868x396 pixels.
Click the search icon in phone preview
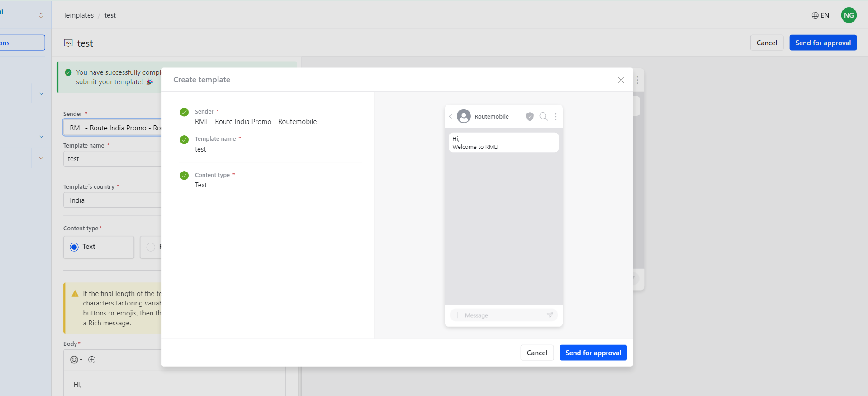(x=543, y=116)
